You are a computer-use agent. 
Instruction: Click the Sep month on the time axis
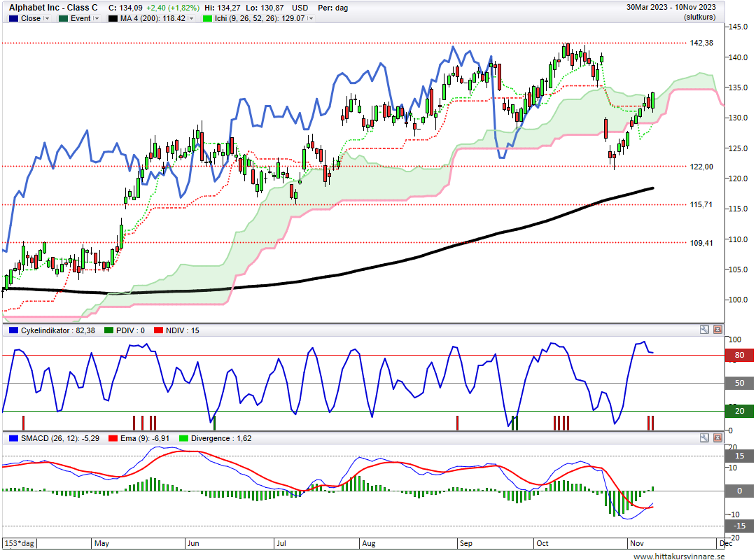pyautogui.click(x=466, y=544)
